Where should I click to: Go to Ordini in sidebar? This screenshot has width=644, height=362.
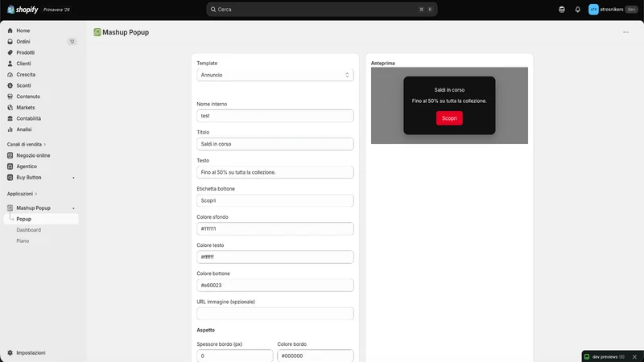tap(23, 42)
